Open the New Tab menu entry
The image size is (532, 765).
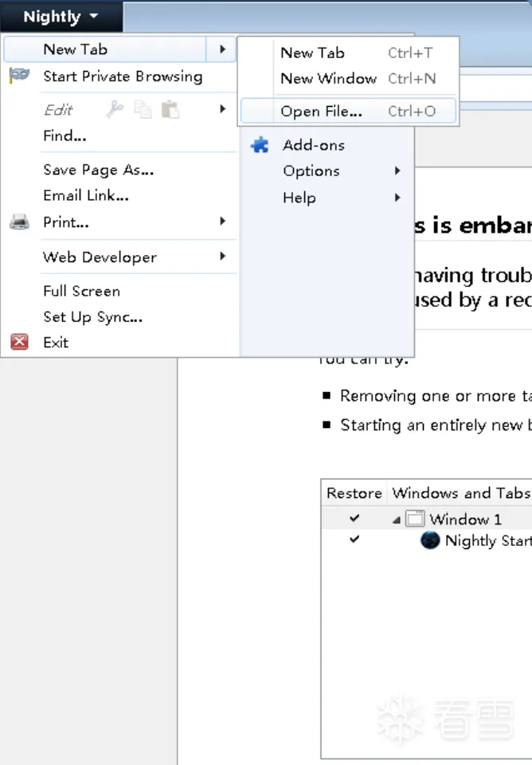click(105, 49)
